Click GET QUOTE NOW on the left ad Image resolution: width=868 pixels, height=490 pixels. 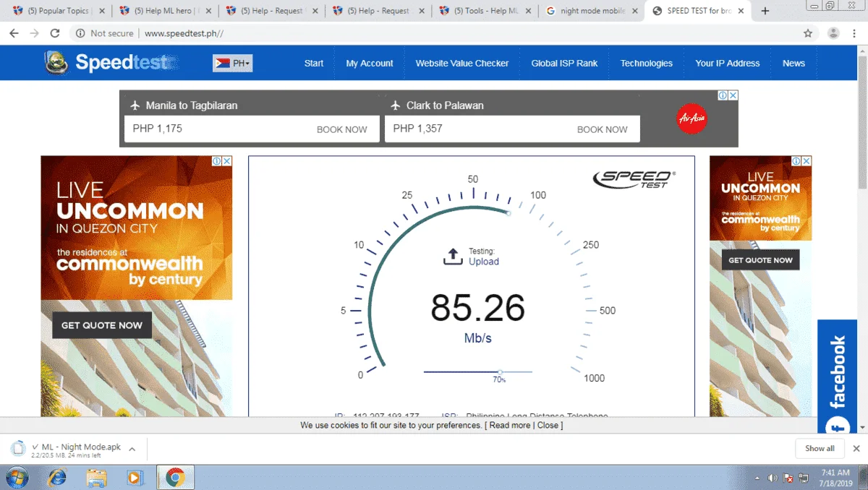tap(102, 325)
